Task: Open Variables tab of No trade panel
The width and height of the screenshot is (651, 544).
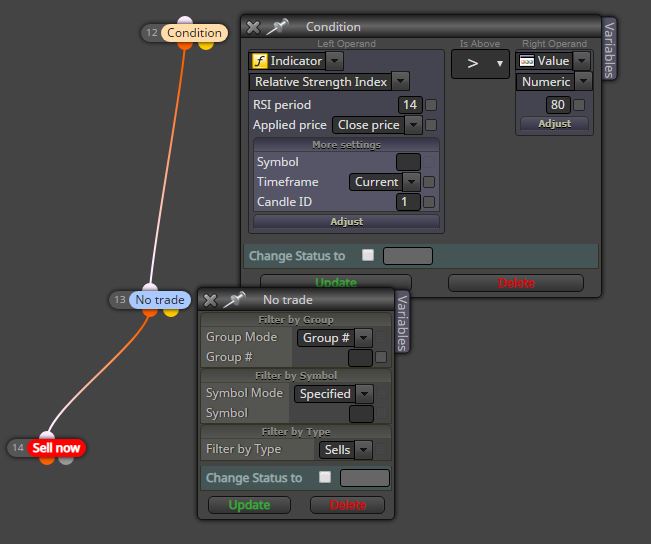Action: [402, 322]
